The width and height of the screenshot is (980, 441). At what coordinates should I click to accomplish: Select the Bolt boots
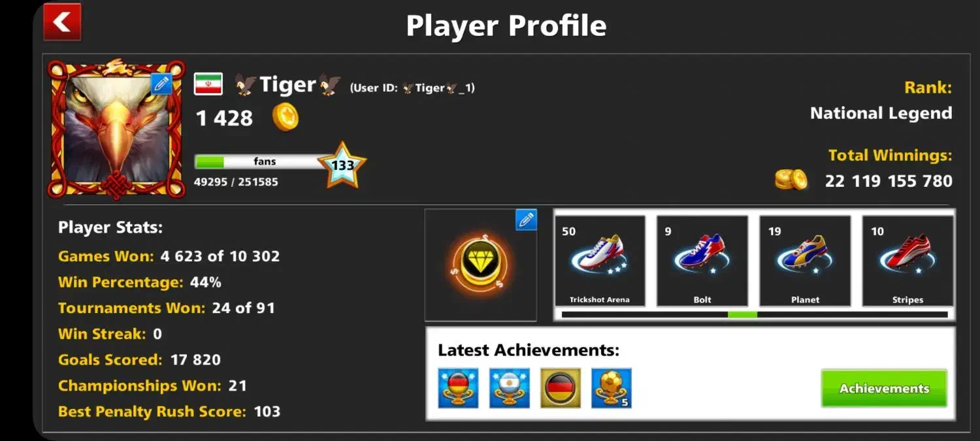pos(702,261)
